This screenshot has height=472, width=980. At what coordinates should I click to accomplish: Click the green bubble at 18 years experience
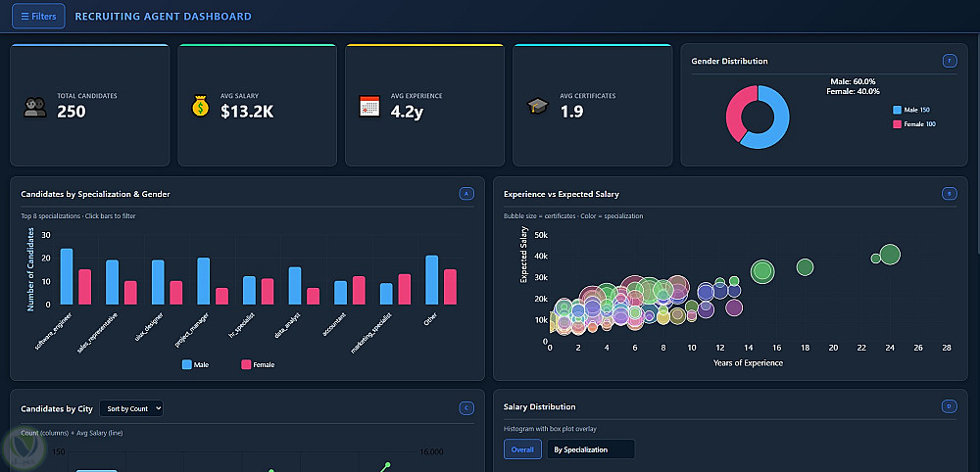point(805,267)
